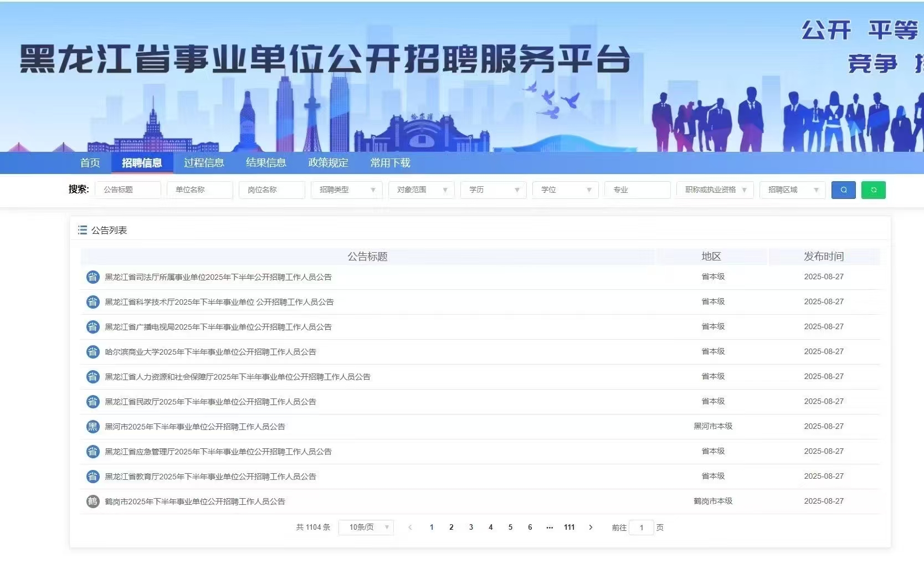Click the 省 badge on 教育厅 announcement
The height and width of the screenshot is (568, 924).
(x=92, y=476)
